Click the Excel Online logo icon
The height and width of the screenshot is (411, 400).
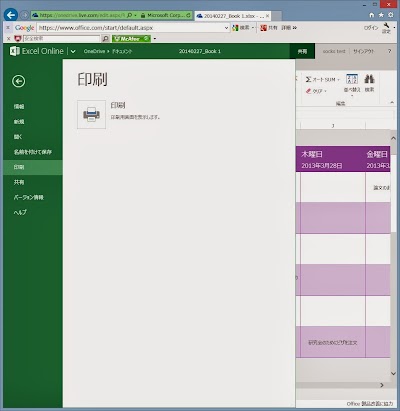(x=15, y=51)
